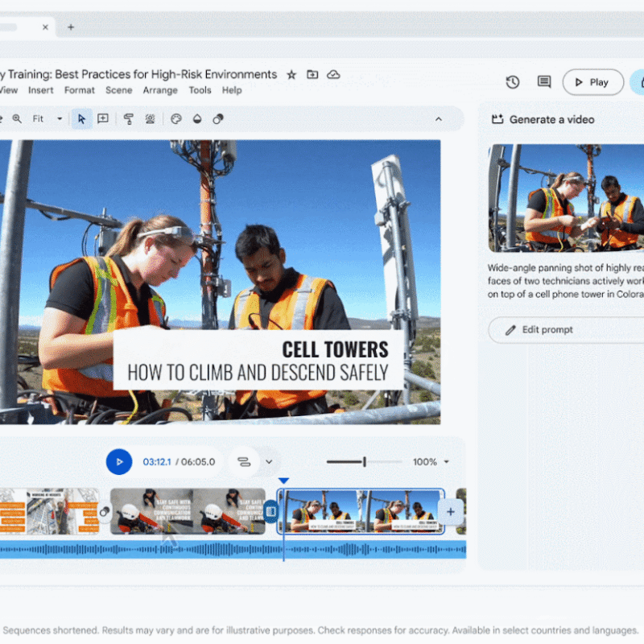Collapse the toolbar with the chevron
Viewport: 644px width, 644px height.
[x=439, y=118]
